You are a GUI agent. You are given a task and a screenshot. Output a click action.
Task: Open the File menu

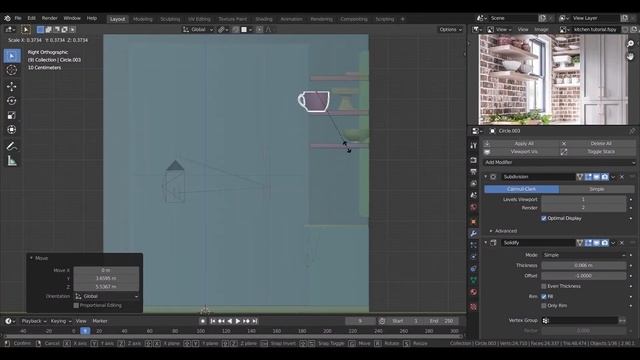coord(18,18)
